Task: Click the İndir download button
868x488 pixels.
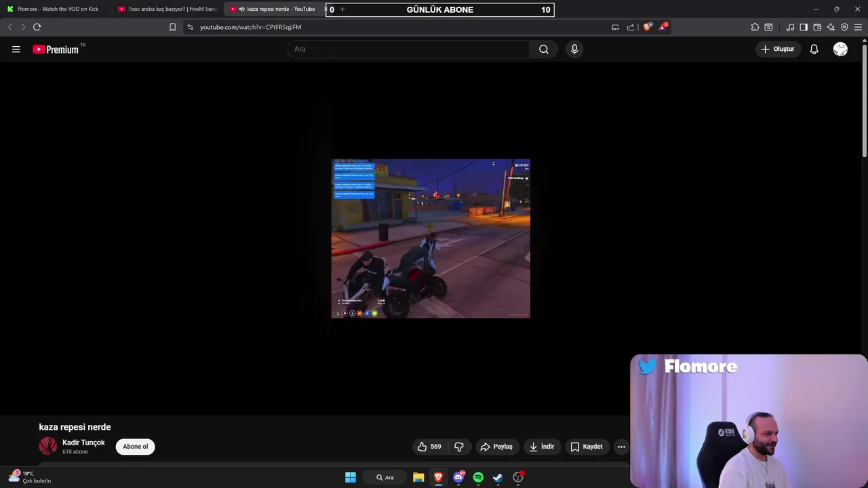Action: 542,447
